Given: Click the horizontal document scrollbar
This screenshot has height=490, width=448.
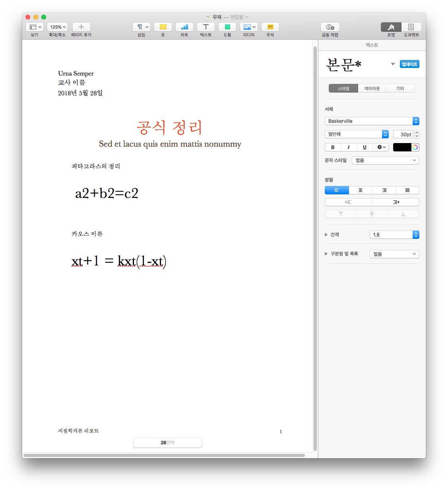Looking at the screenshot, I should 164,455.
